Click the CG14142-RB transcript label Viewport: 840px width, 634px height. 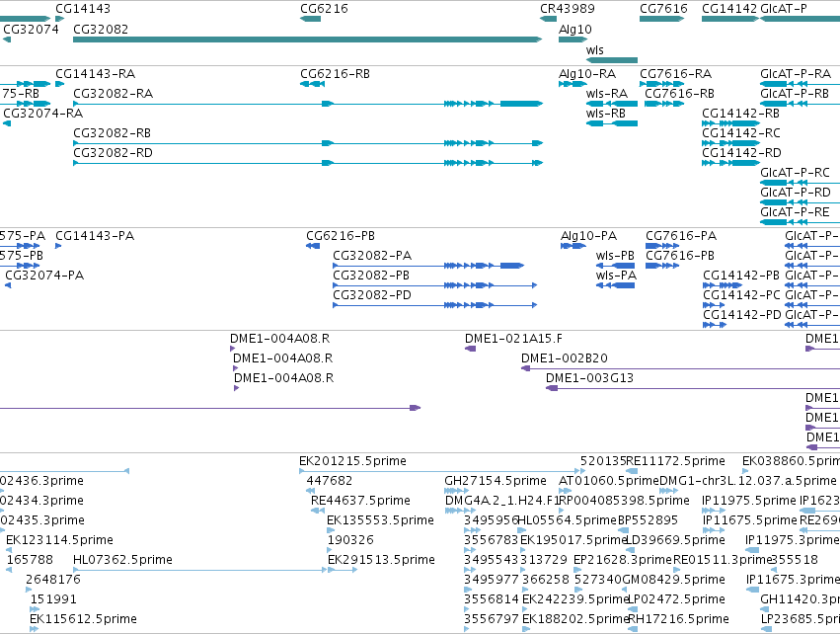click(x=741, y=114)
